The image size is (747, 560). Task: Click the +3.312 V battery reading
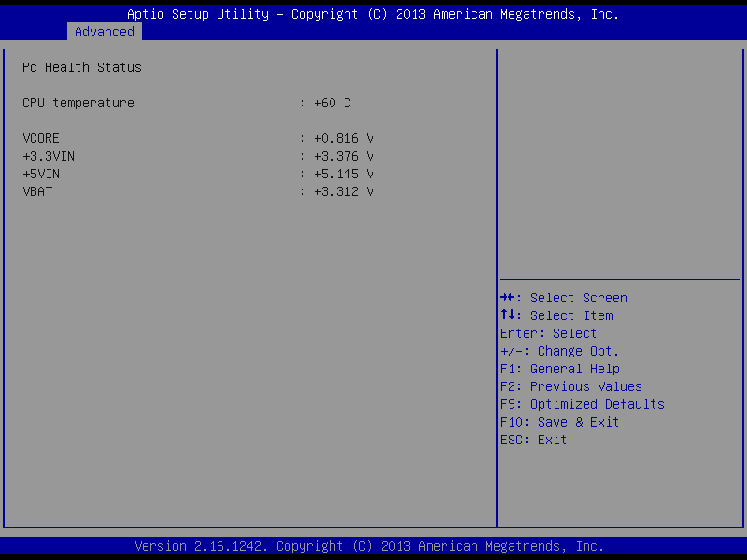click(x=344, y=191)
